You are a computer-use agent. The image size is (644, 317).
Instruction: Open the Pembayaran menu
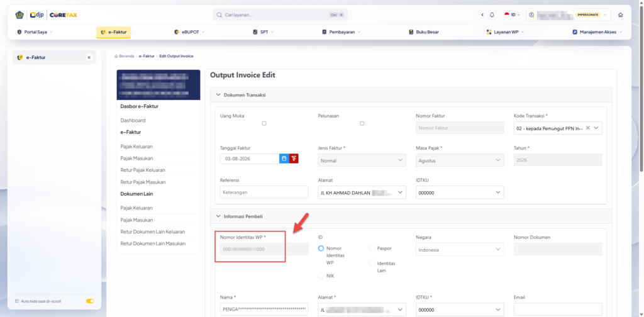(341, 32)
